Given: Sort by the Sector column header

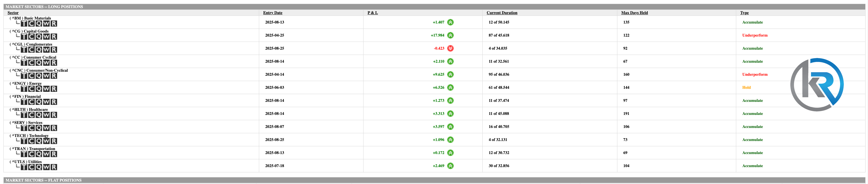Looking at the screenshot, I should coord(13,13).
